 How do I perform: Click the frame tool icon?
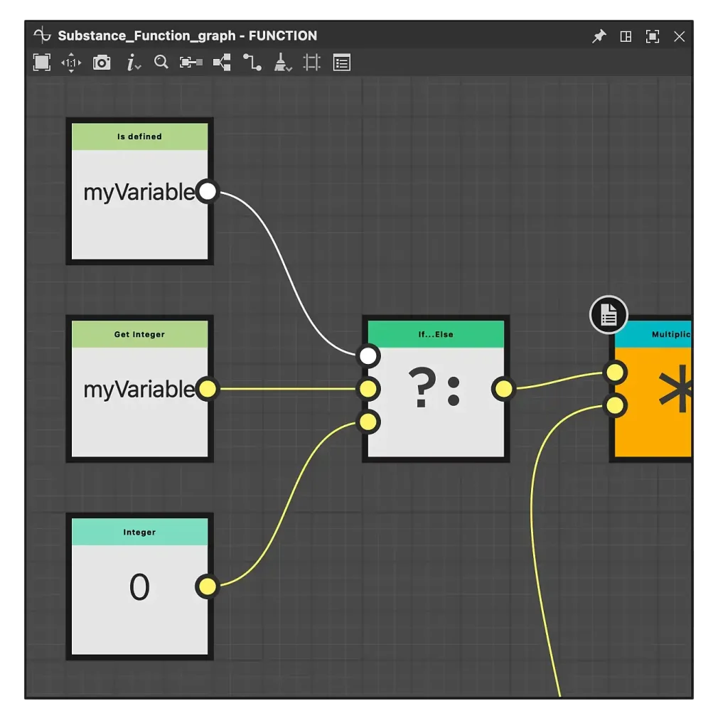click(312, 63)
